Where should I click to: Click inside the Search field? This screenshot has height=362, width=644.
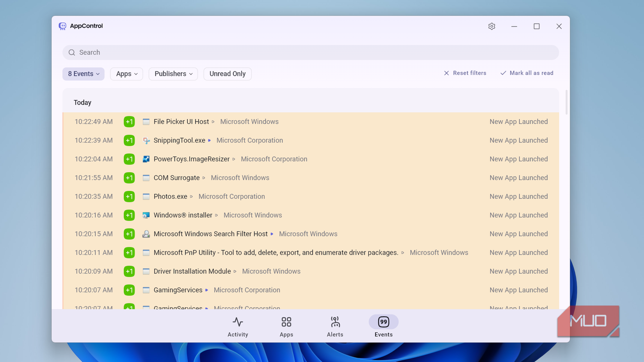pyautogui.click(x=273, y=52)
